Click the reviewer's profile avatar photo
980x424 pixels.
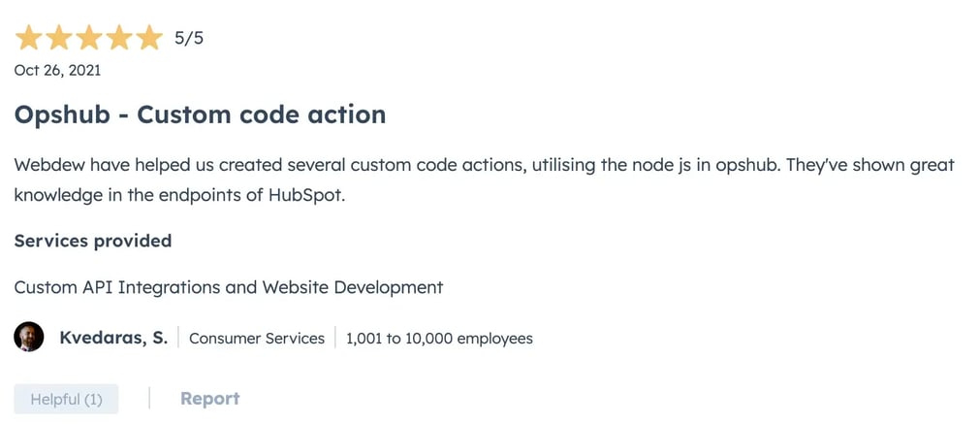29,338
